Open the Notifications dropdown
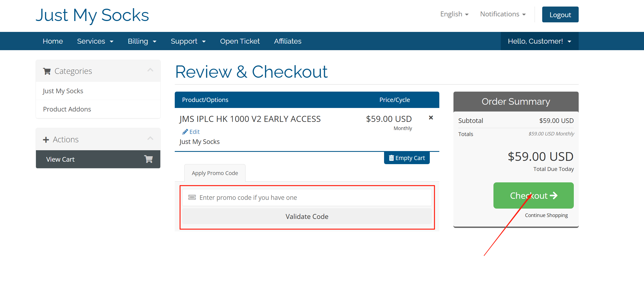 point(503,14)
